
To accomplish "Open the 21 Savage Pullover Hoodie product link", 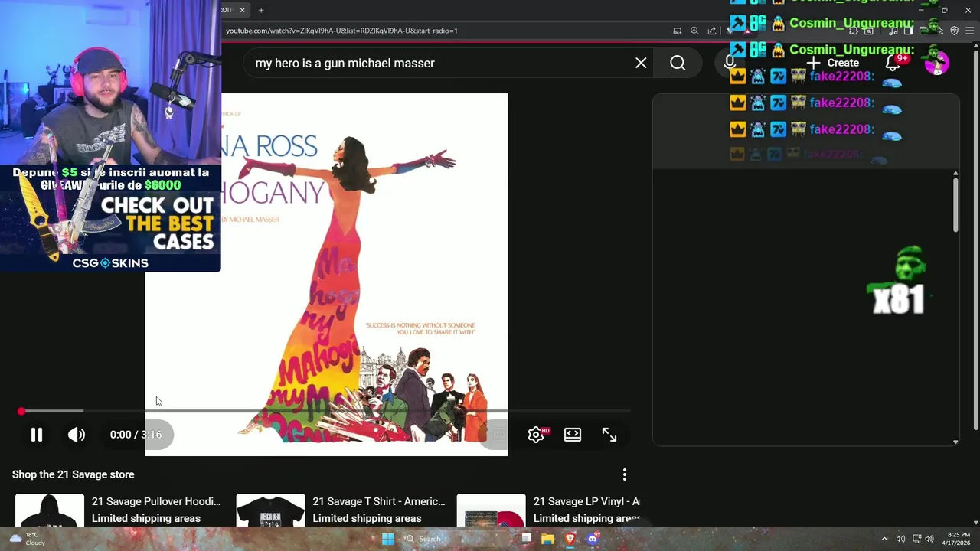I will (x=156, y=501).
